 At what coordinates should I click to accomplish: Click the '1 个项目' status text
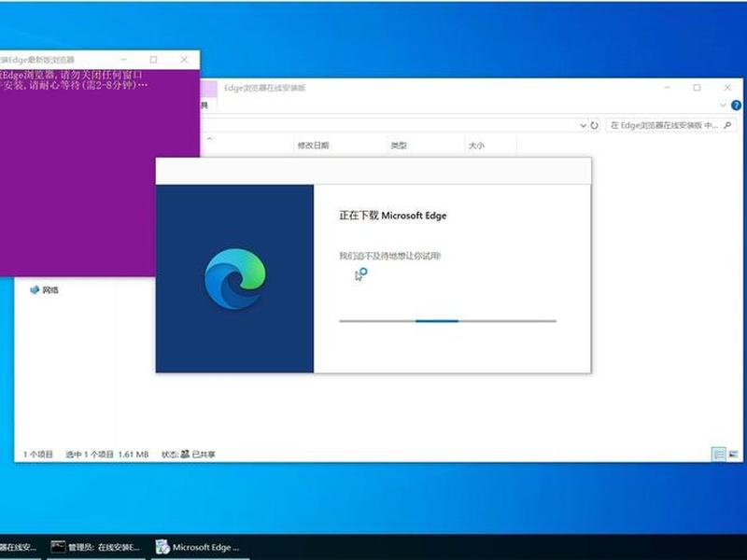[37, 455]
